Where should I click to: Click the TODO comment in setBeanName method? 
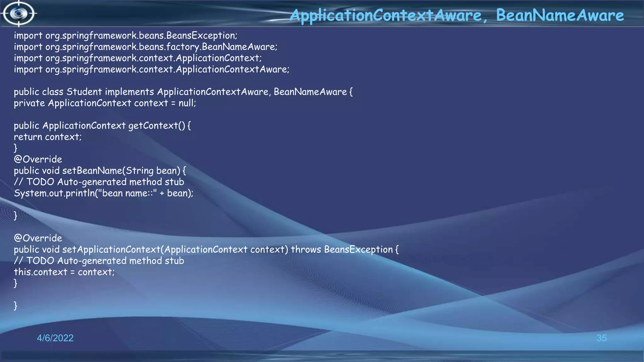99,182
